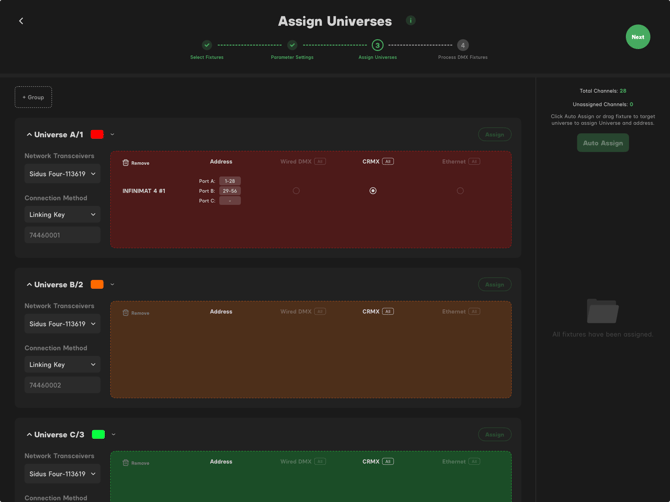Click linking key field 74460002

click(x=62, y=385)
